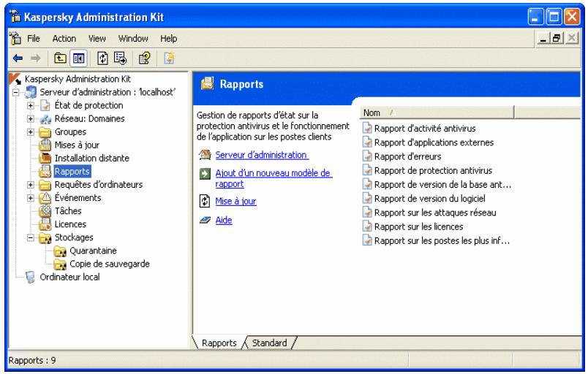588x374 pixels.
Task: Click the Aide link
Action: [x=224, y=220]
